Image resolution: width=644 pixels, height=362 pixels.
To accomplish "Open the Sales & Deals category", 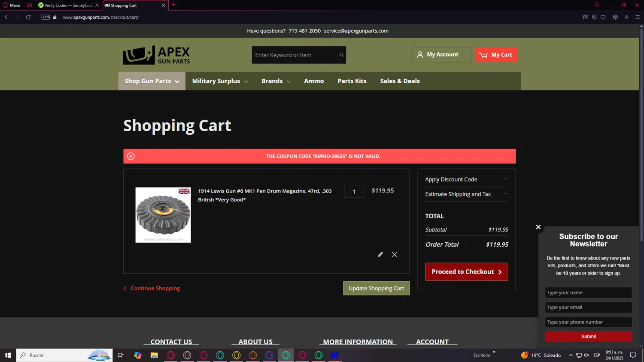I will [x=400, y=81].
